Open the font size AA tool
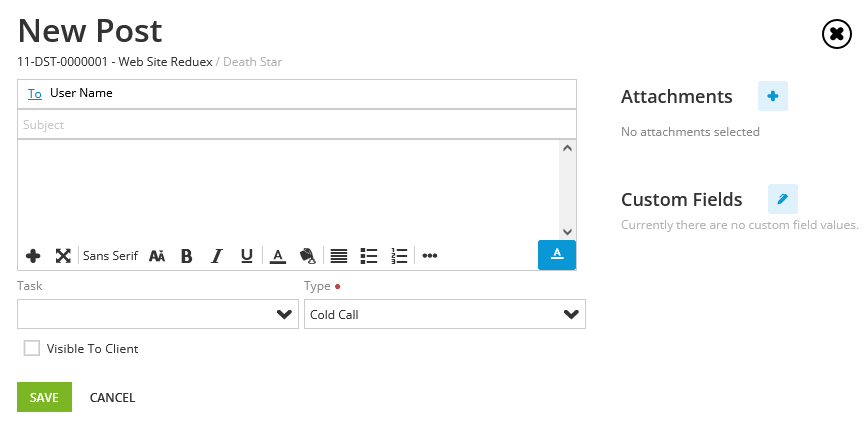 (157, 256)
